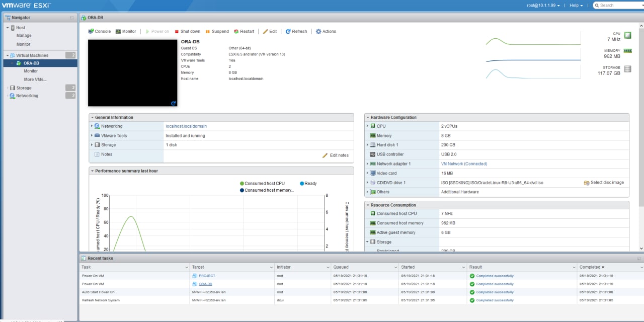Expand the Networking row in General Information
Screen dimensions: 644x322
(92, 126)
